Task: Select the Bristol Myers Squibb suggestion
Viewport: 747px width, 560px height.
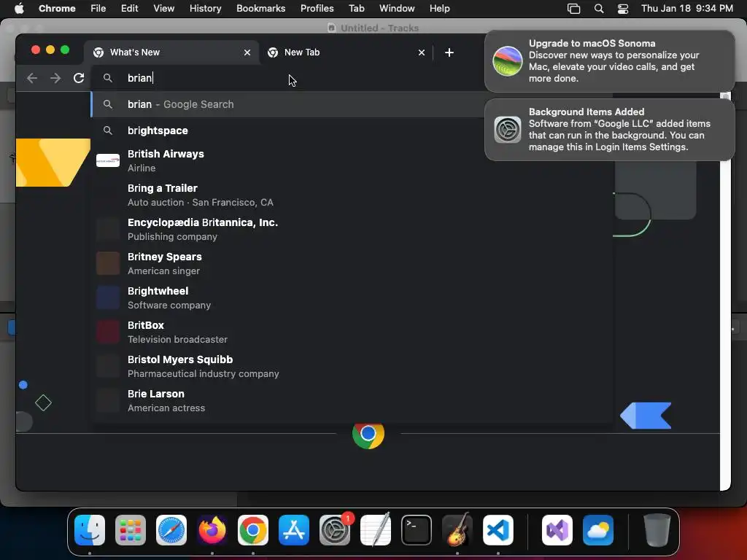Action: coord(352,366)
